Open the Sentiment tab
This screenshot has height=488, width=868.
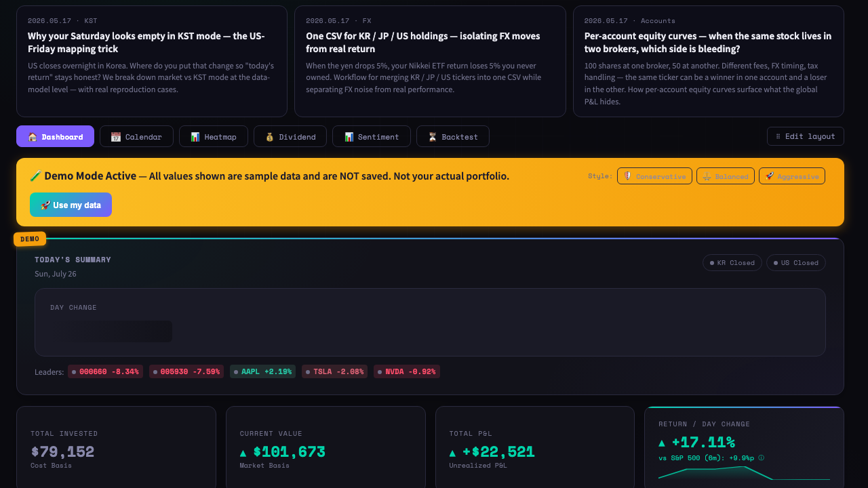372,136
